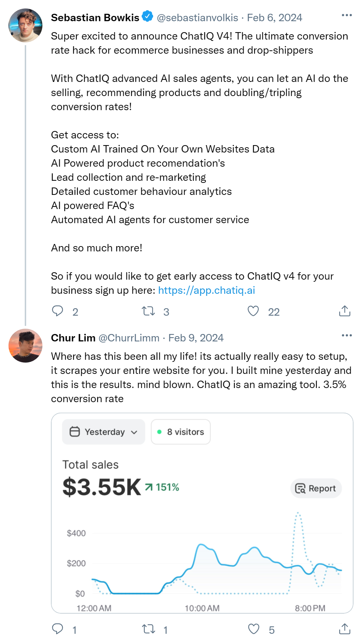Open the app.chatiq.ai signup link

pyautogui.click(x=206, y=290)
